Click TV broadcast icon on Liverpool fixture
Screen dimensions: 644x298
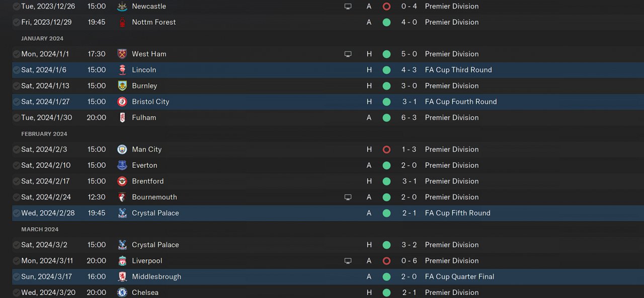(x=348, y=261)
